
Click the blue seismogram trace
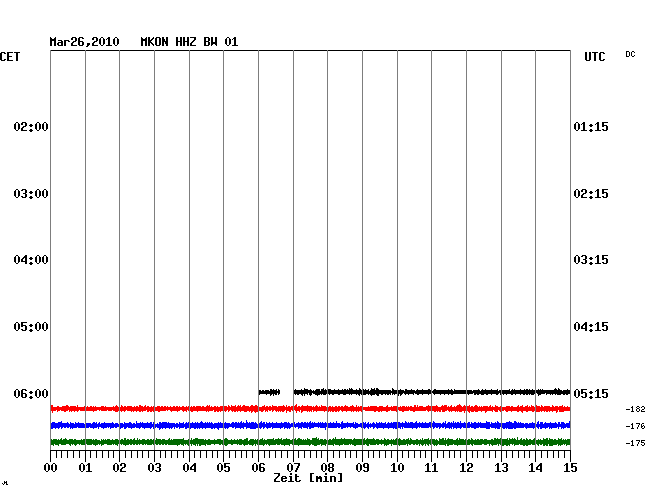[310, 425]
